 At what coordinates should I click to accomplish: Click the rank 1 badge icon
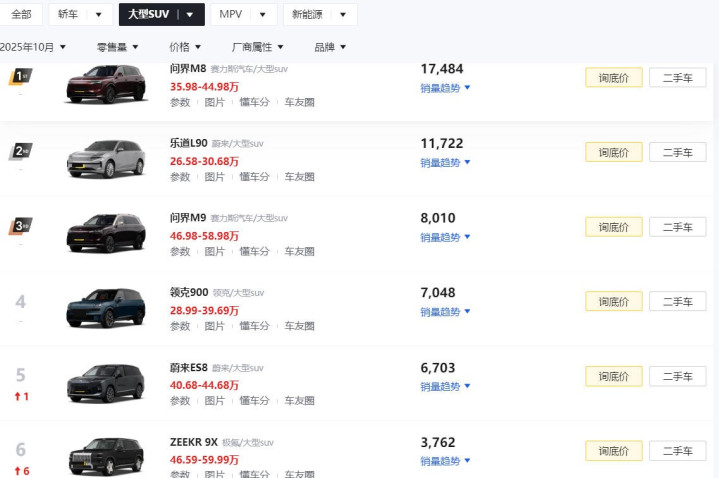[21, 76]
